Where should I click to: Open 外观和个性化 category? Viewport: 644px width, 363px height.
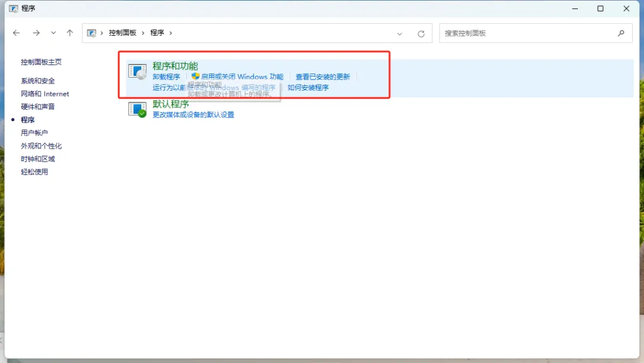click(x=41, y=146)
